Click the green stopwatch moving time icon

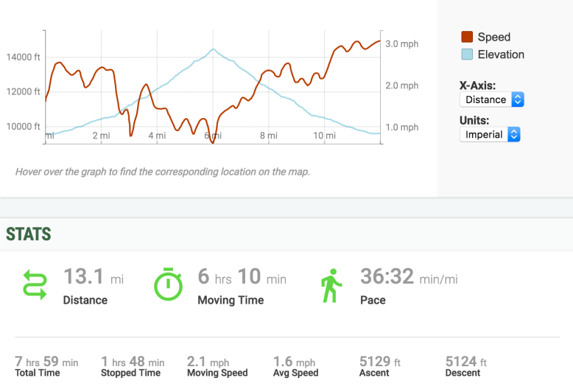point(168,284)
